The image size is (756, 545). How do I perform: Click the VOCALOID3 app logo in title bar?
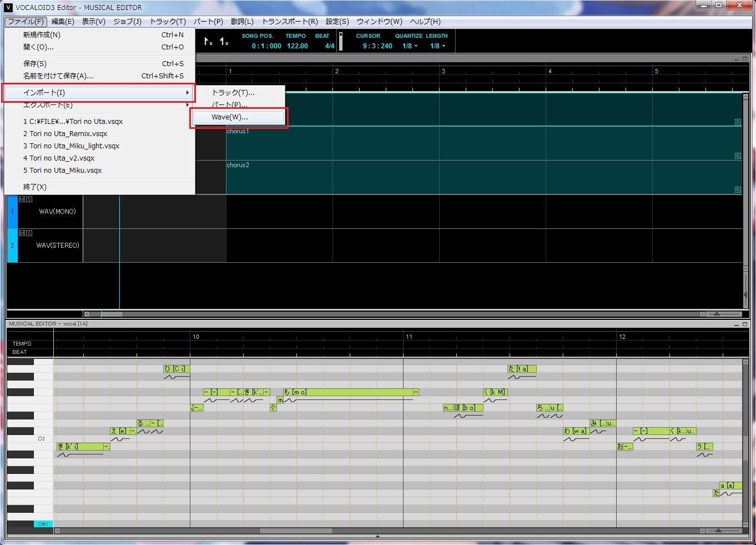[8, 7]
